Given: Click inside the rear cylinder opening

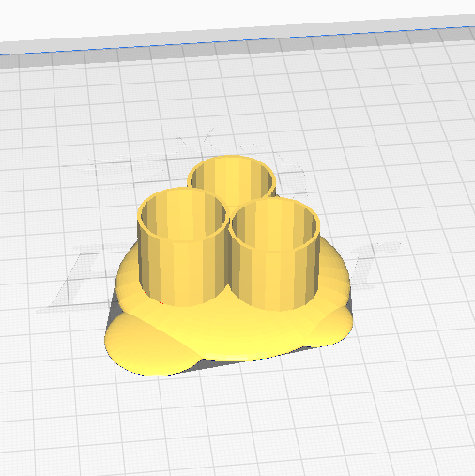Looking at the screenshot, I should 233,181.
